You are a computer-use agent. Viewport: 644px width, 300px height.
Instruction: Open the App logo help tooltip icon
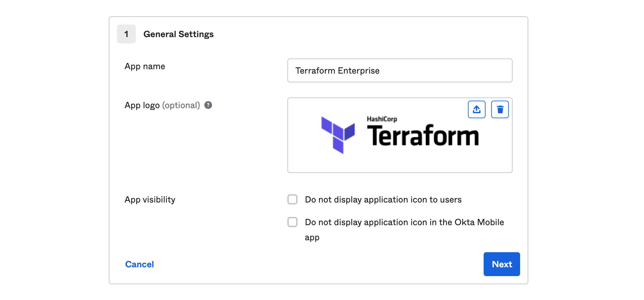tap(208, 105)
